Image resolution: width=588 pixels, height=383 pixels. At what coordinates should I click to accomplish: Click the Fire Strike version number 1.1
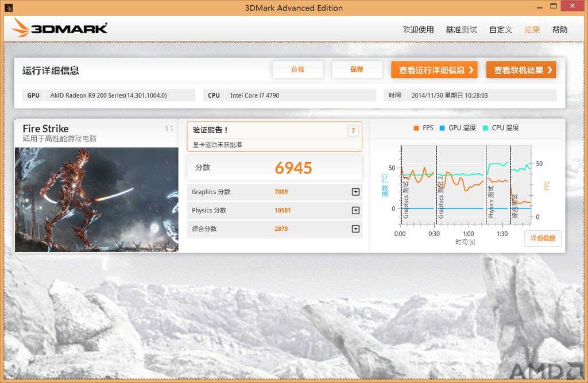169,128
